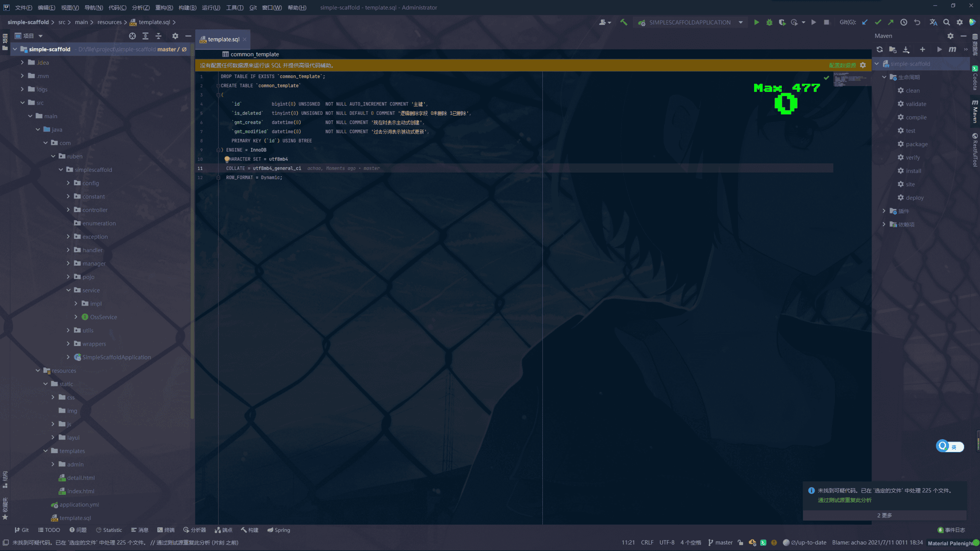This screenshot has width=980, height=551.
Task: Reload all Maven projects
Action: coord(880,49)
